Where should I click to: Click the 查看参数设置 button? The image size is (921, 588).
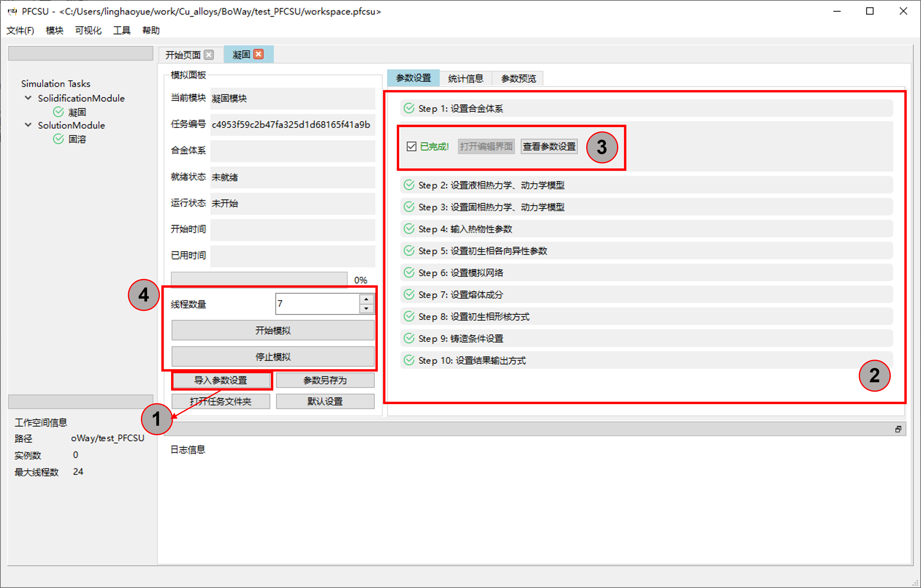click(x=549, y=146)
